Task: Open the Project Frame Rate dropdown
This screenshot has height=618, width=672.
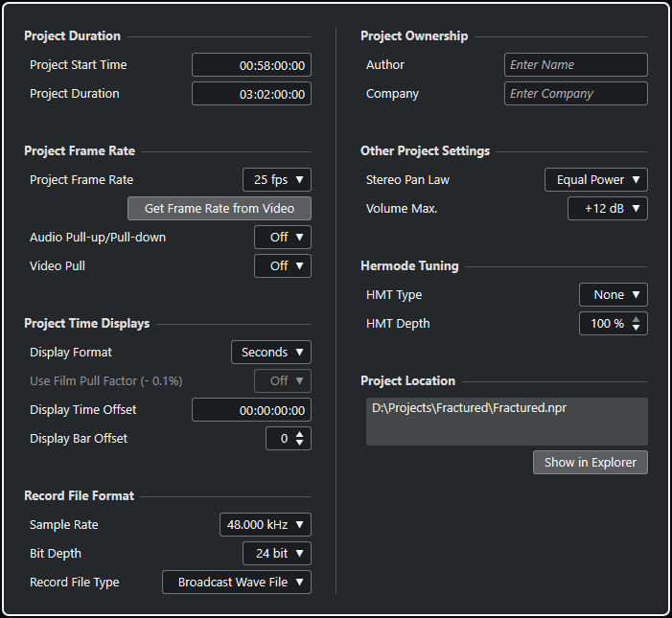Action: (276, 180)
